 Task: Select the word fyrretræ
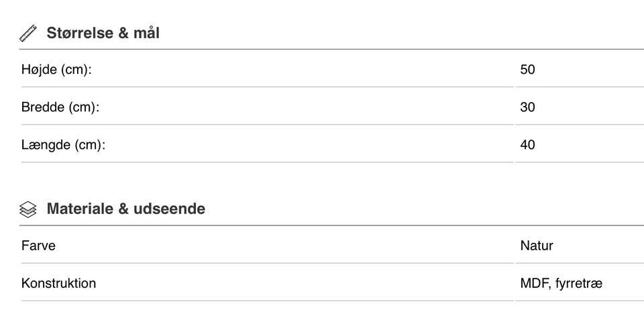(579, 283)
